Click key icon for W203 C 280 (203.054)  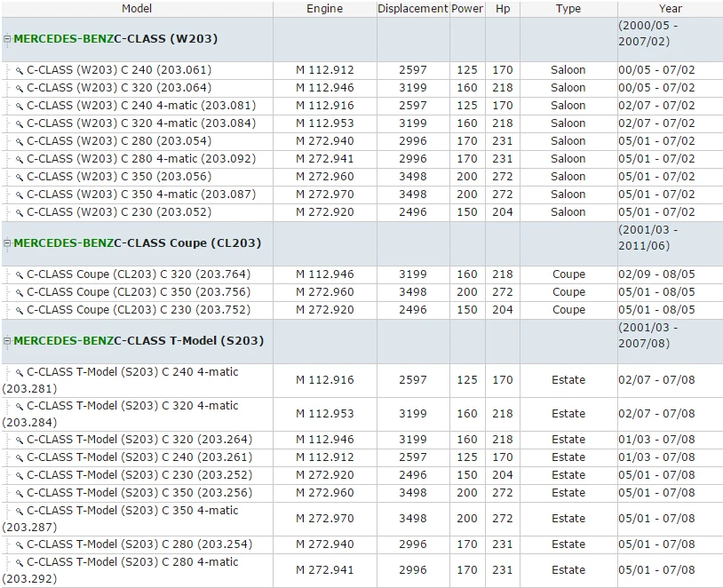point(20,141)
